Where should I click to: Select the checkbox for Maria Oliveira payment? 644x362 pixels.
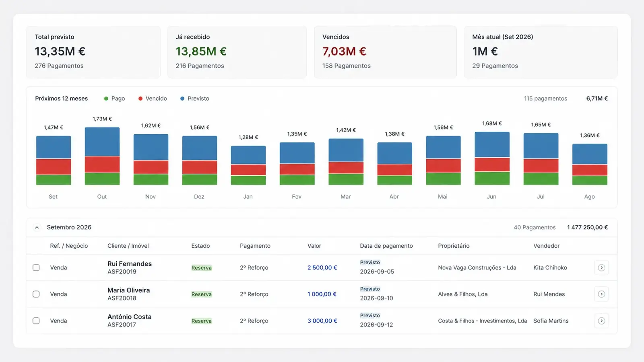coord(36,294)
